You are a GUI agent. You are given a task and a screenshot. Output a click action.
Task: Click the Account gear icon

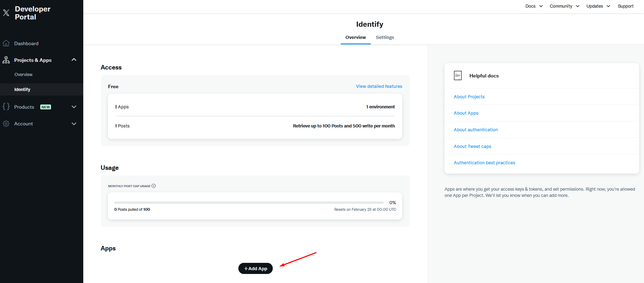click(x=6, y=124)
